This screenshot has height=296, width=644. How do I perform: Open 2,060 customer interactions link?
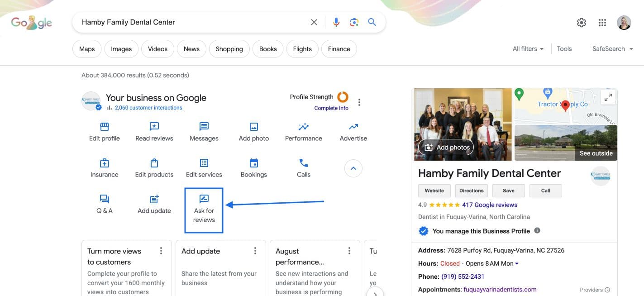click(148, 108)
